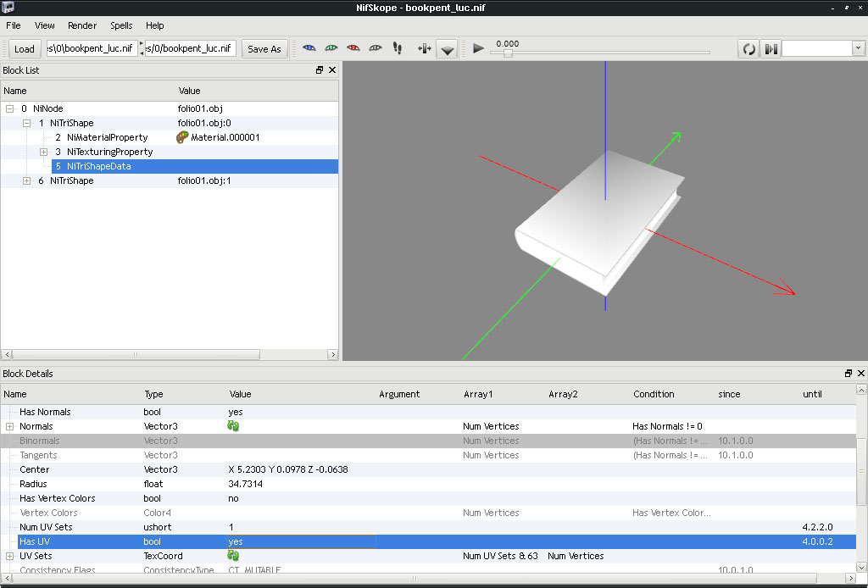Switch to Top view blue eye
Viewport: 868px width, 588px height.
tap(309, 49)
